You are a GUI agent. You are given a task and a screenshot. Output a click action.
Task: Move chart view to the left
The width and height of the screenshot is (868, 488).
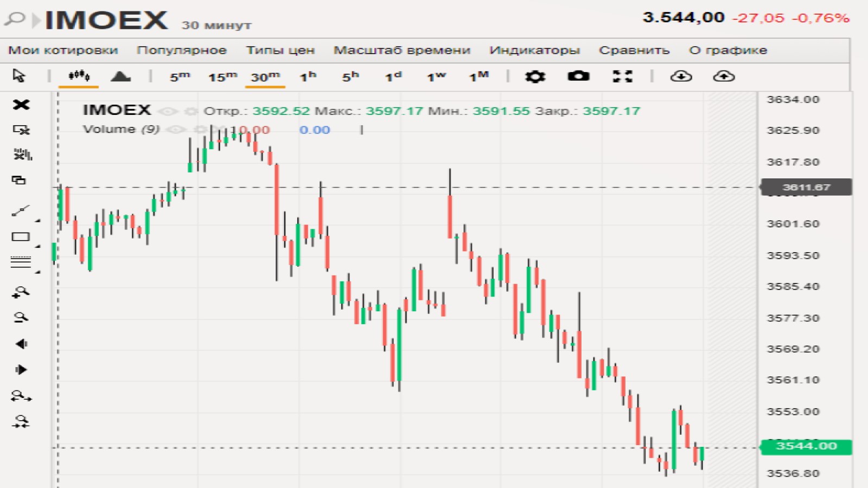[21, 344]
